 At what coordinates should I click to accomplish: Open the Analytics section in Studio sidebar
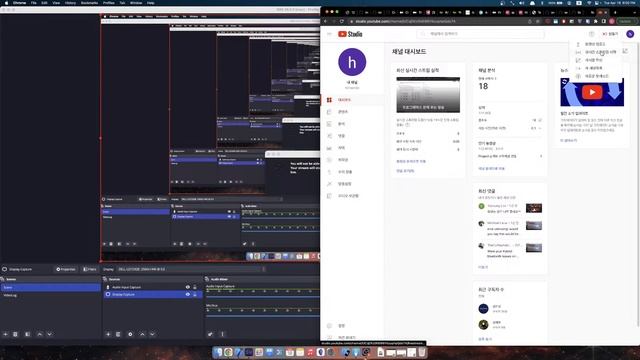[x=352, y=124]
